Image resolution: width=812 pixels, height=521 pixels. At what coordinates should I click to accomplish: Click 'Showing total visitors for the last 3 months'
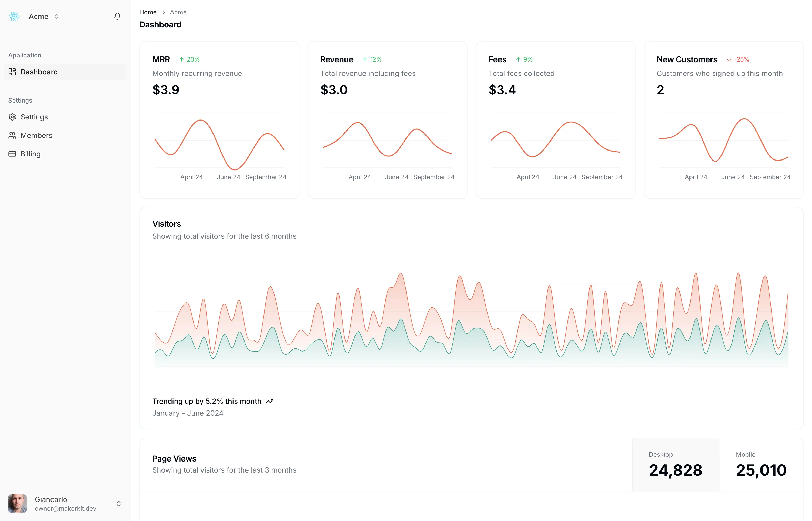pos(224,470)
